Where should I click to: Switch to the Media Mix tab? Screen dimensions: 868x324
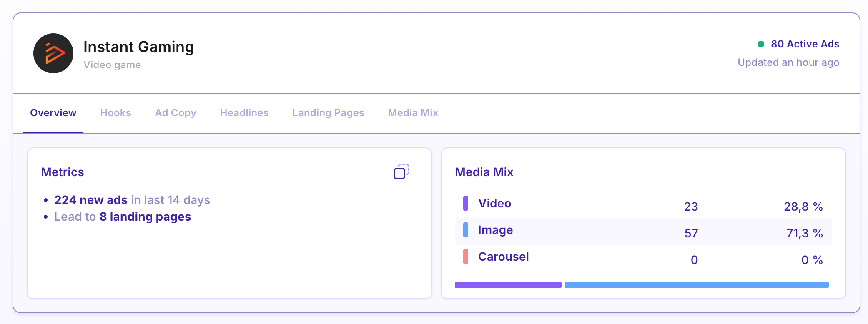413,113
